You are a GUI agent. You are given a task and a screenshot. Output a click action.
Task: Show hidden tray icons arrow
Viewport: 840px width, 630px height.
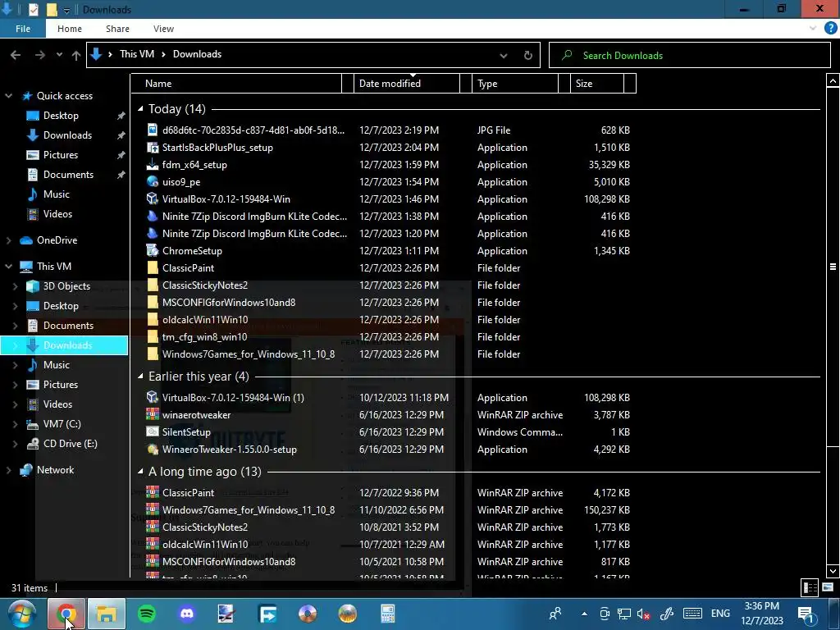click(x=584, y=614)
